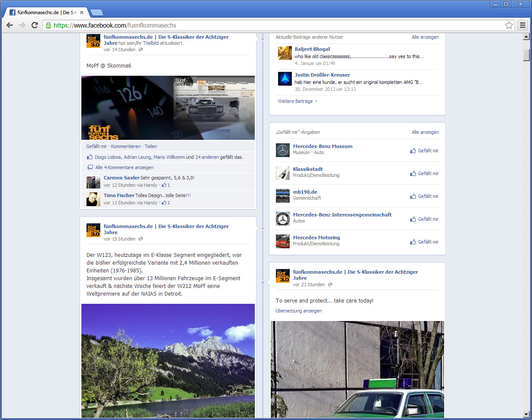
Task: Reload the page with refresh icon
Action: coord(35,25)
